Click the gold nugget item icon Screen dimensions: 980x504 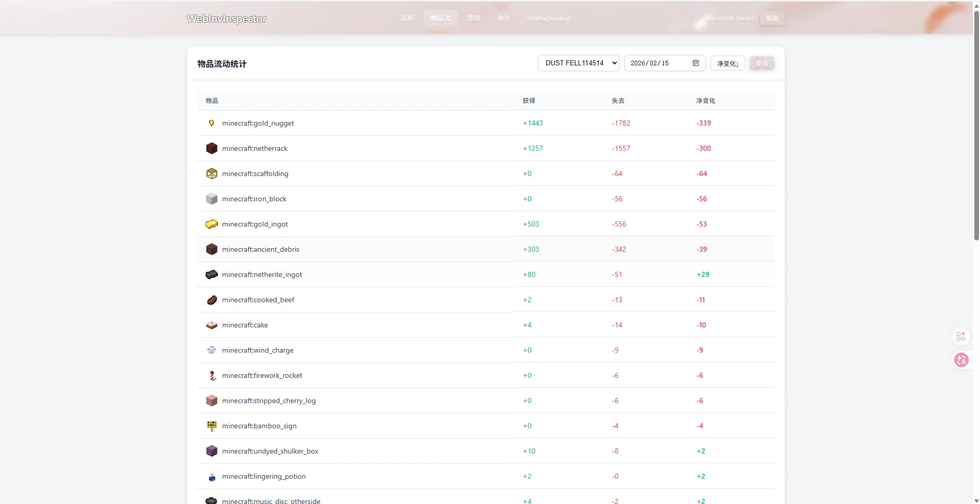point(211,123)
